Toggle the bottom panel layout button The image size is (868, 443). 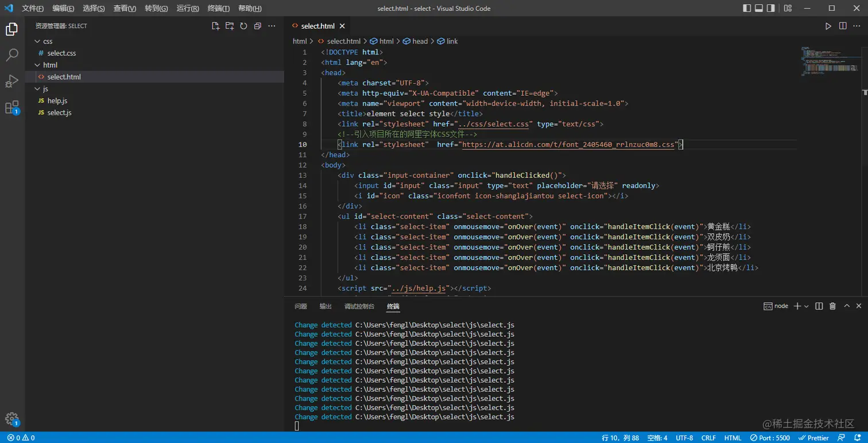pyautogui.click(x=759, y=8)
